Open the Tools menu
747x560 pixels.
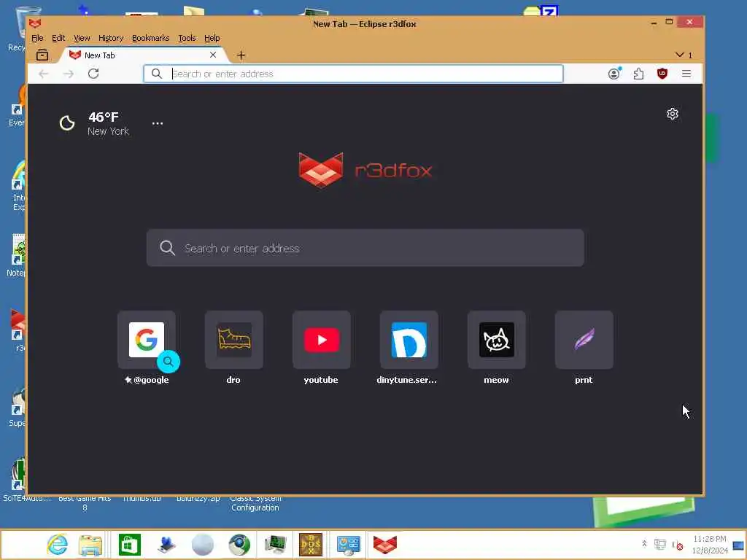pos(187,38)
